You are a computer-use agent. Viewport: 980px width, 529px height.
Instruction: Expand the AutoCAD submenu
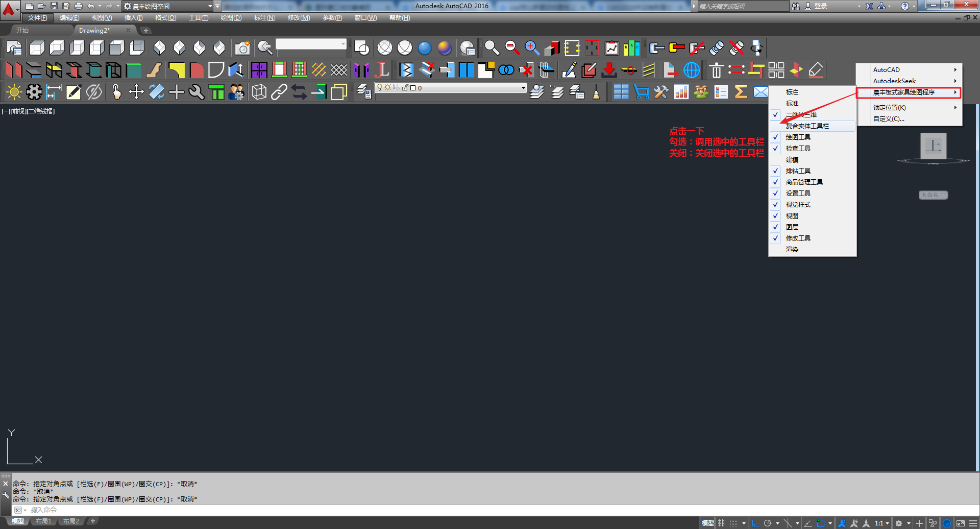pyautogui.click(x=909, y=70)
